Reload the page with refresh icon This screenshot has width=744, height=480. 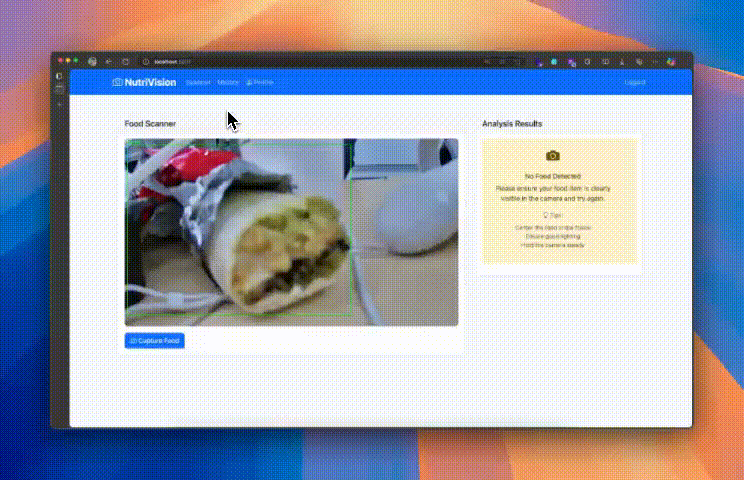(125, 62)
